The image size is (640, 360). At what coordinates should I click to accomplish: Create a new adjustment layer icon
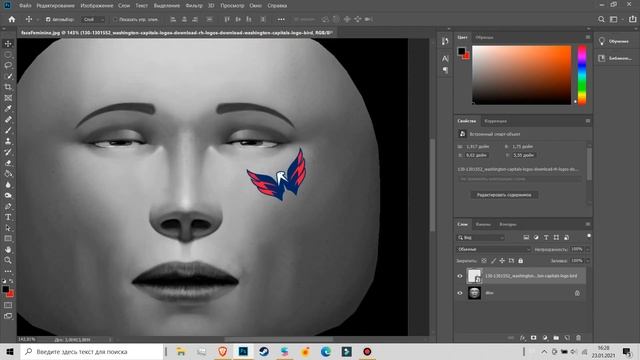(x=545, y=338)
